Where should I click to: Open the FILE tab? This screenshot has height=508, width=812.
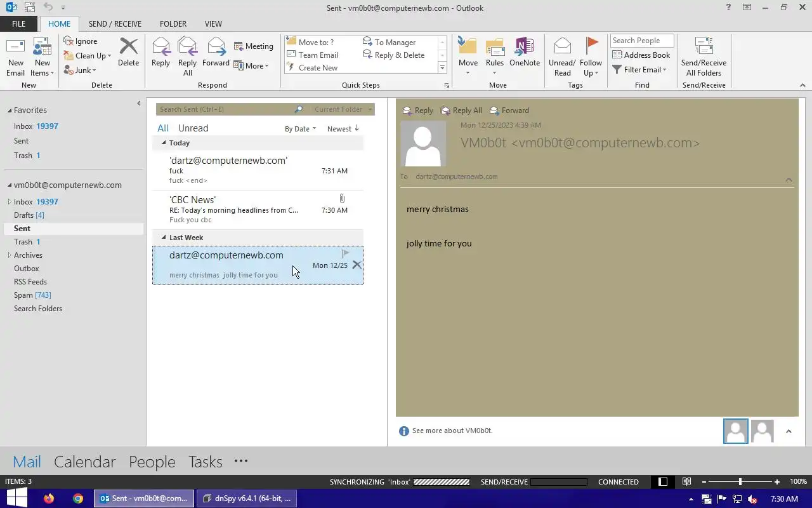(x=19, y=24)
